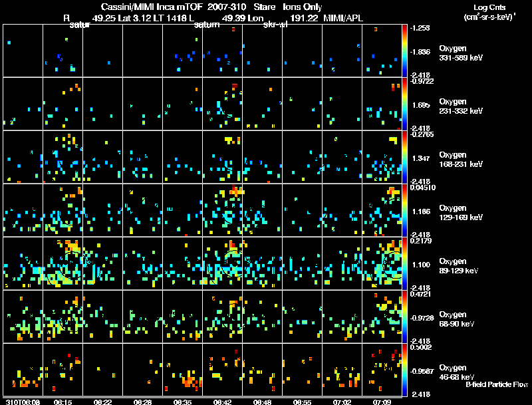Click the colorbar beside Oxygen 129-169 keV
This screenshot has width=532, height=405.
404,210
